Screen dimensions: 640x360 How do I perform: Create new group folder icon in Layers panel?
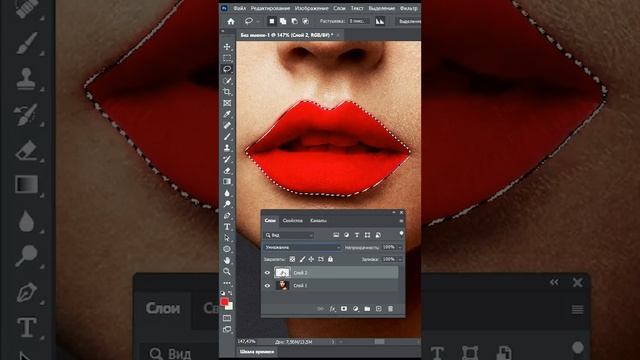(367, 309)
